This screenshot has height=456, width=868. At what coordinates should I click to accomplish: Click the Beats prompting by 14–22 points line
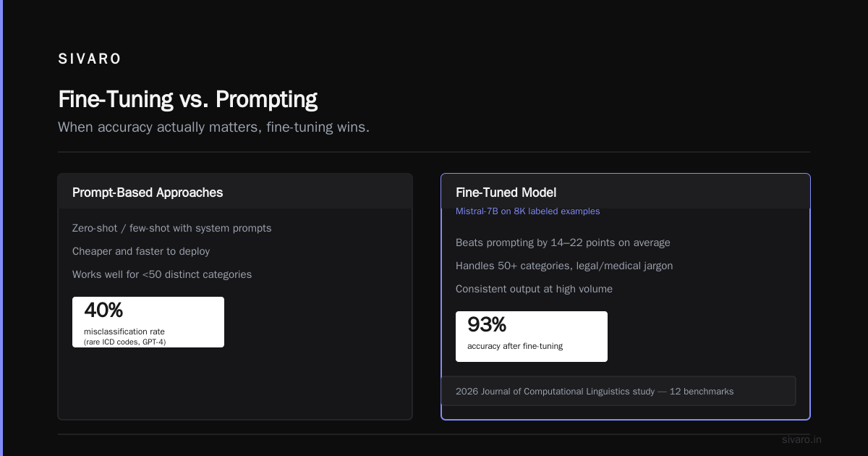pyautogui.click(x=563, y=242)
